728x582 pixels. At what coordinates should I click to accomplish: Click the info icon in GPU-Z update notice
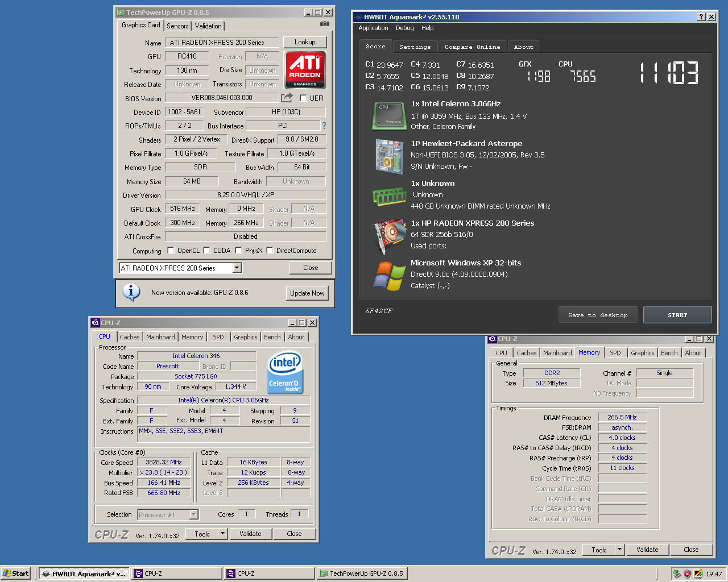tap(131, 292)
